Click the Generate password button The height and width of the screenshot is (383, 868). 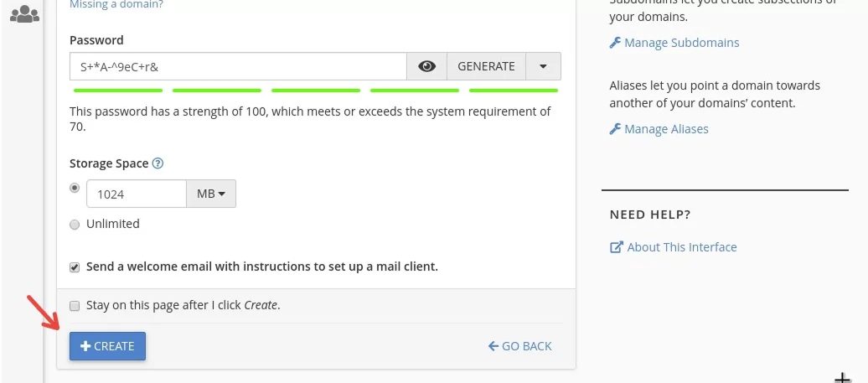(486, 66)
